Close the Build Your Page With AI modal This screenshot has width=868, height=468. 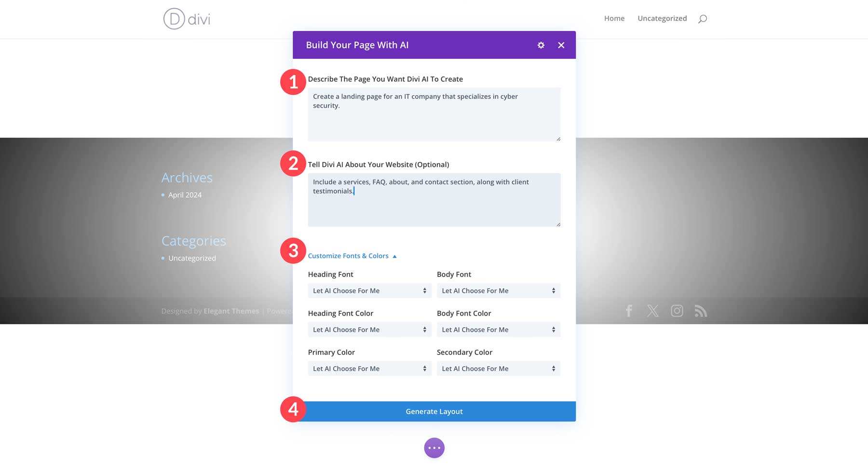pyautogui.click(x=561, y=45)
